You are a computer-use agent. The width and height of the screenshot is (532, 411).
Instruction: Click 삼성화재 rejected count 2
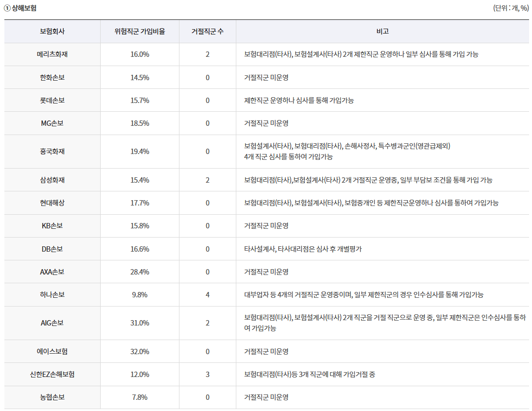208,180
